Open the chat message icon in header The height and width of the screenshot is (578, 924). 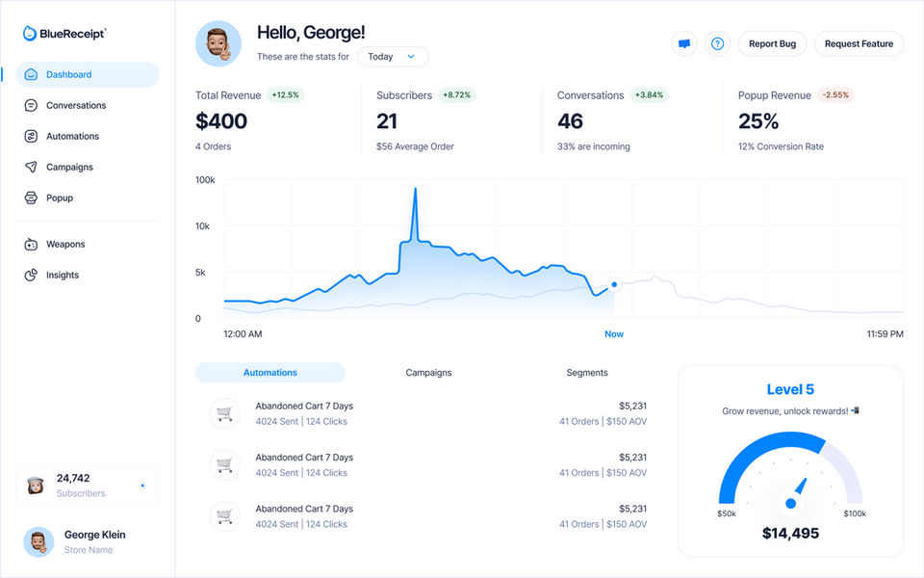684,43
